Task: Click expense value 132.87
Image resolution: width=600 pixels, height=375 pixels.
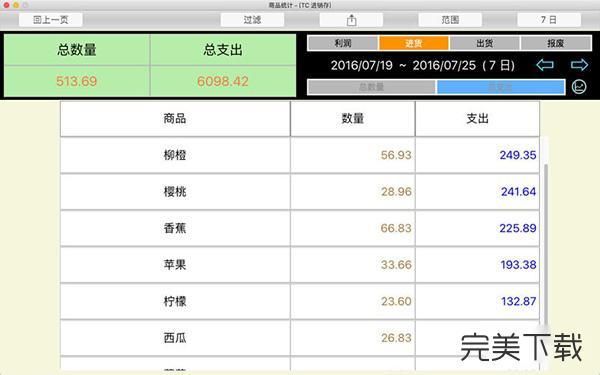Action: 518,301
